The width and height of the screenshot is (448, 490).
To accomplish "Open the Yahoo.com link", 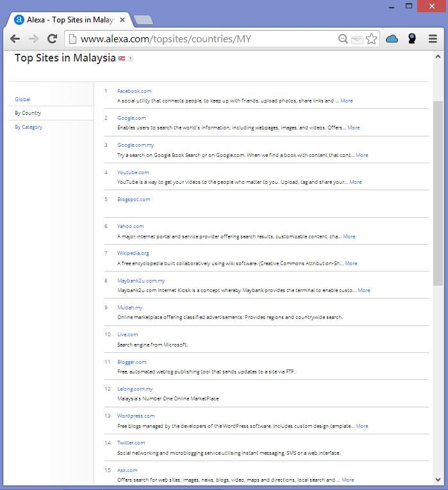I will click(x=130, y=226).
